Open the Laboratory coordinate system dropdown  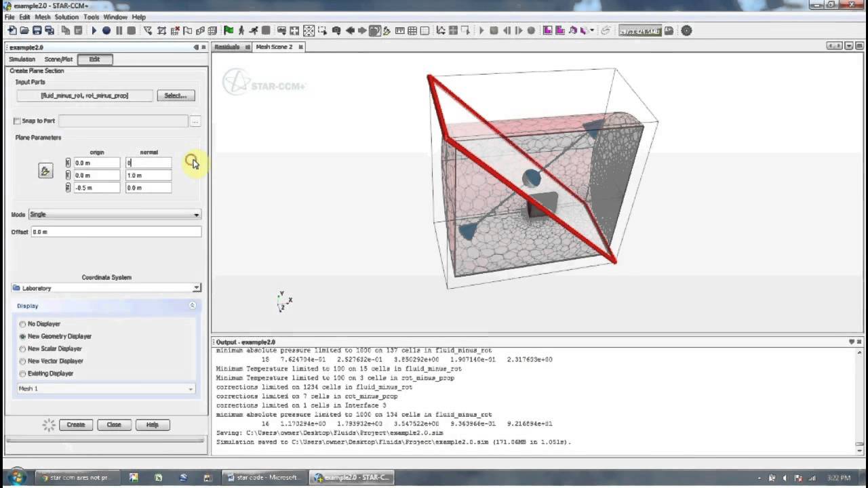coord(106,288)
